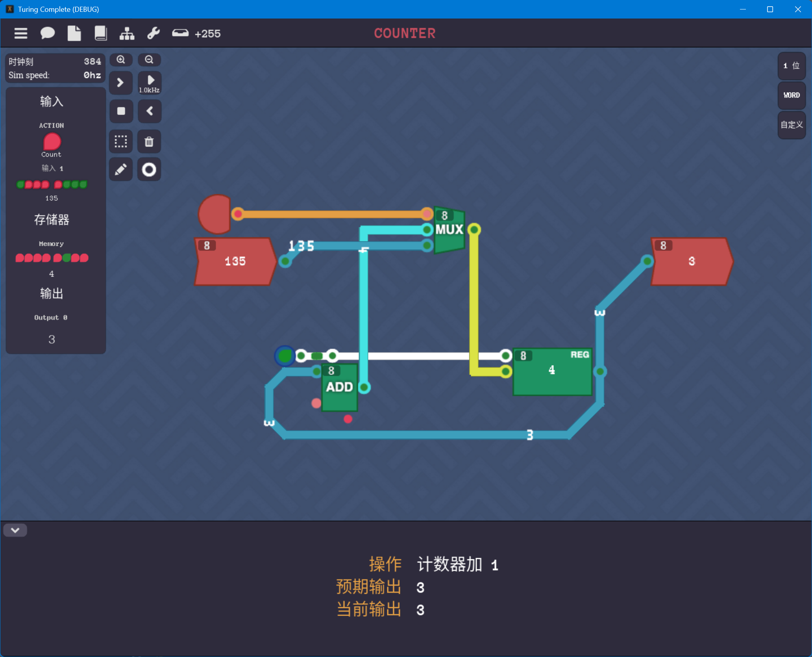This screenshot has width=812, height=657.
Task: Open the hamburger main menu
Action: (21, 33)
